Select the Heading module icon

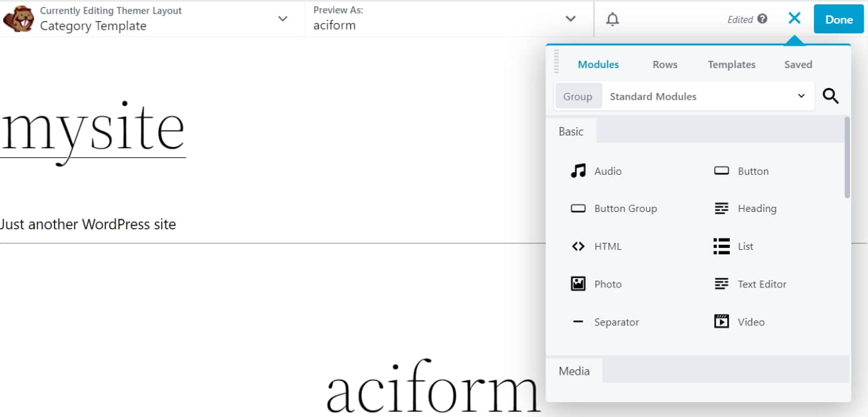[x=722, y=209]
